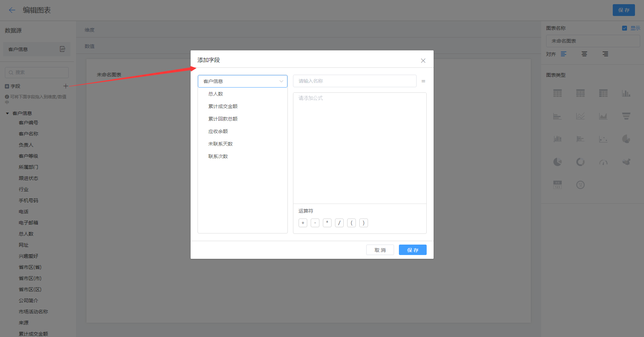Choose the circular target progress chart type

tap(580, 185)
